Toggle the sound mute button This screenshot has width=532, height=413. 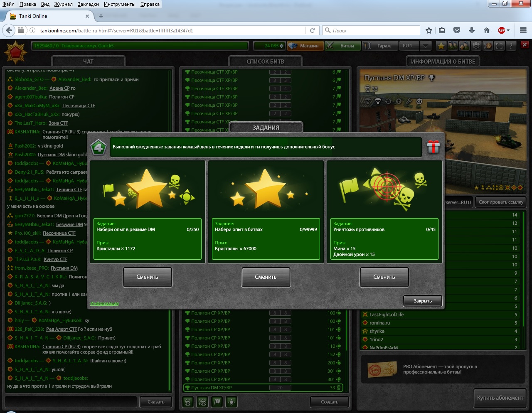tap(488, 46)
